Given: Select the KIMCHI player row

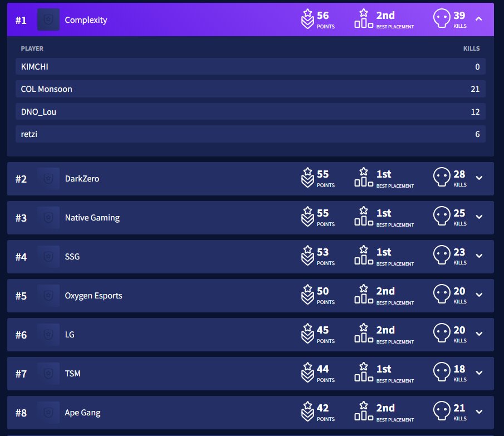Looking at the screenshot, I should point(251,66).
